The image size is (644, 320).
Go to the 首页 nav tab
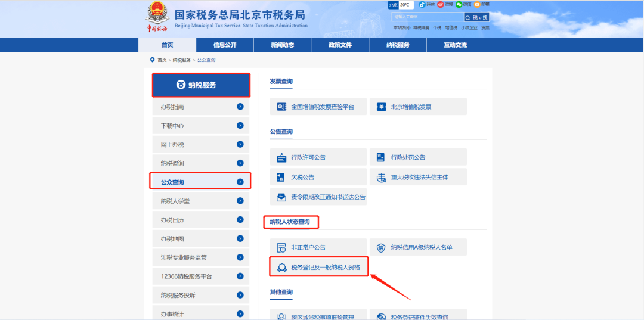click(167, 45)
